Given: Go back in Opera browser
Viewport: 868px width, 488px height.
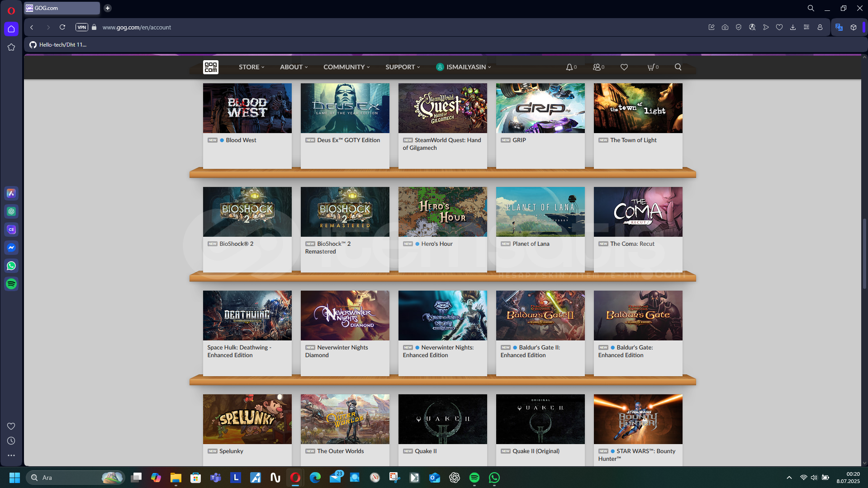Looking at the screenshot, I should (32, 27).
